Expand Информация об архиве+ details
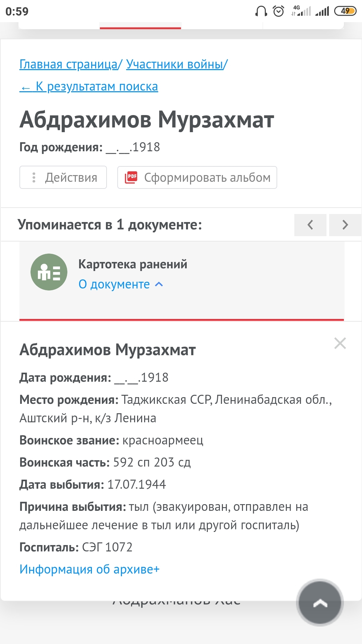 coord(89,569)
